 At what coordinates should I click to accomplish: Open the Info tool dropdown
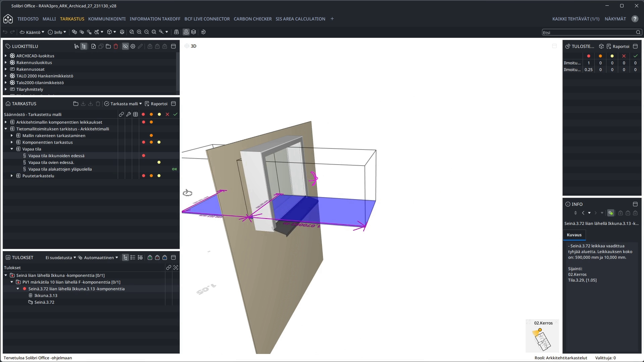(57, 32)
